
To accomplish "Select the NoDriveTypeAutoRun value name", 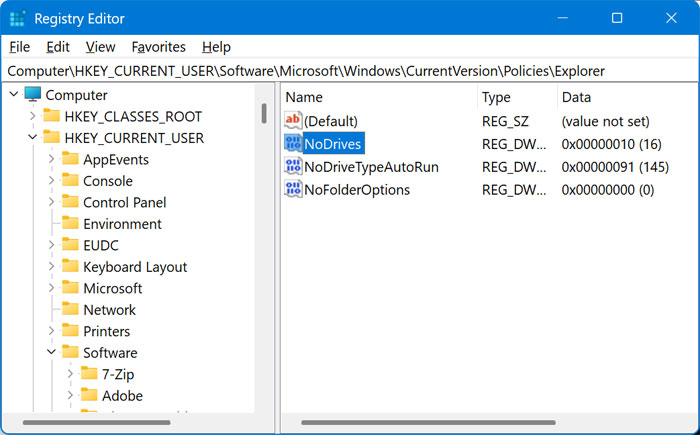I will [x=371, y=167].
